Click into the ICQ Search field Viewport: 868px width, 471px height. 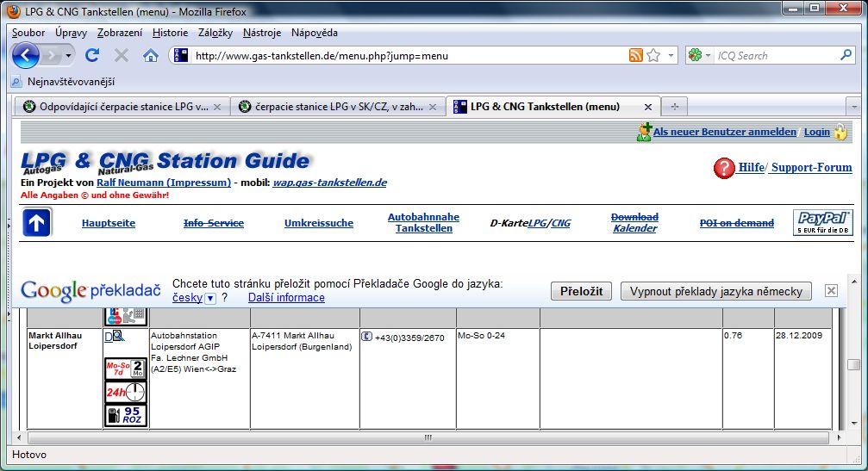(x=775, y=55)
